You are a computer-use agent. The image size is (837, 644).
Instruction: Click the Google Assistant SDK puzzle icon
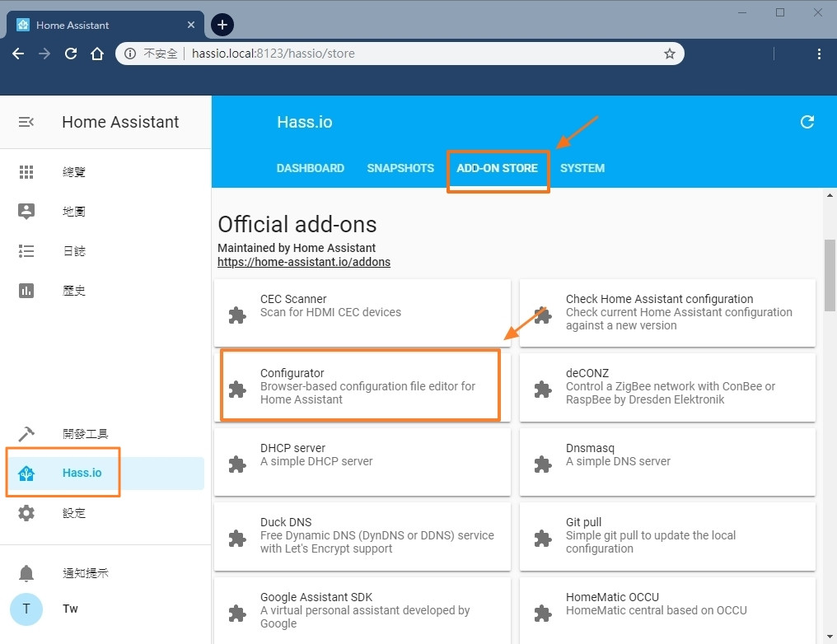click(x=237, y=614)
